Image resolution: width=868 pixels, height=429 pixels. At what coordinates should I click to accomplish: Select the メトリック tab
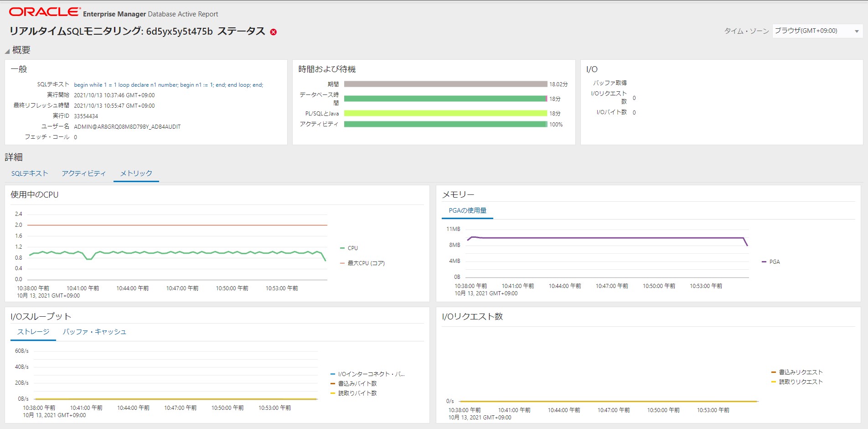pyautogui.click(x=135, y=173)
